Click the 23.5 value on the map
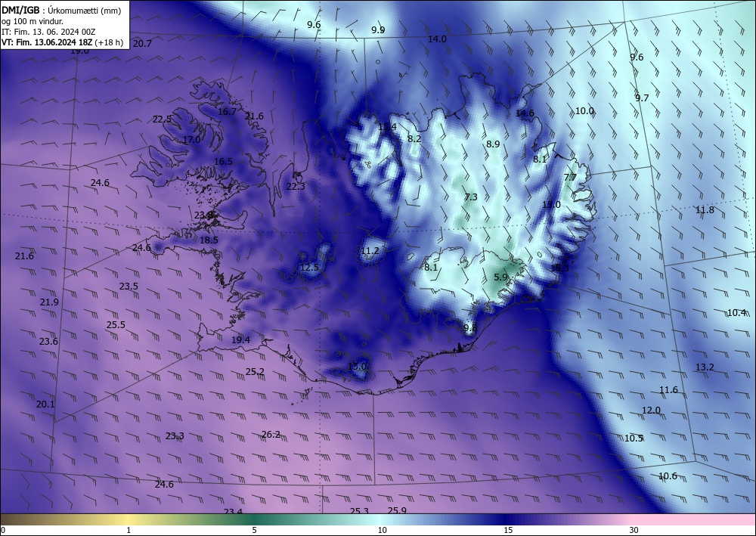This screenshot has width=756, height=536. pos(129,287)
